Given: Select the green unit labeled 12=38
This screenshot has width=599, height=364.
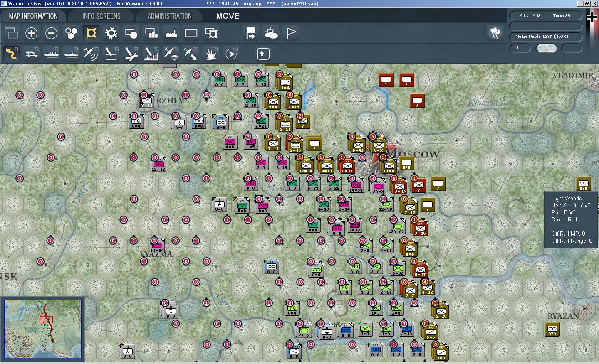Looking at the screenshot, I should pyautogui.click(x=386, y=204).
